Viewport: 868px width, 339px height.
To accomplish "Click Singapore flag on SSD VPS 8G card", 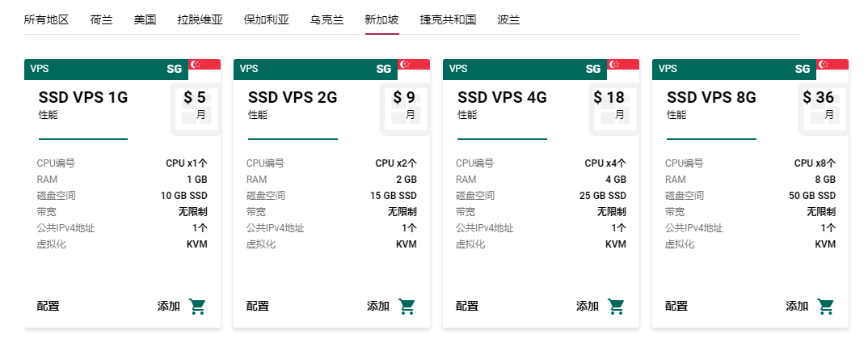I will tap(832, 65).
